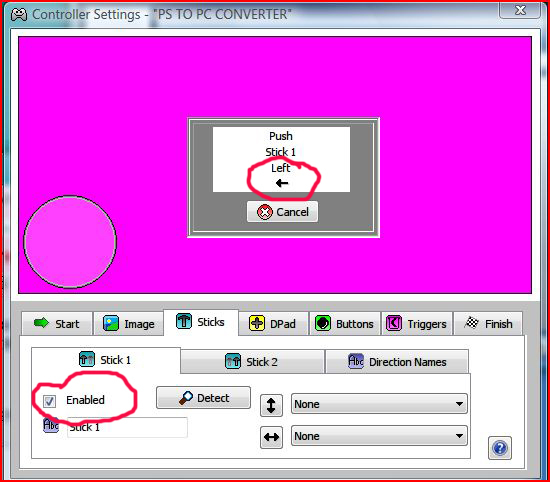
Task: Click the gamepad icon in title bar
Action: 19,15
